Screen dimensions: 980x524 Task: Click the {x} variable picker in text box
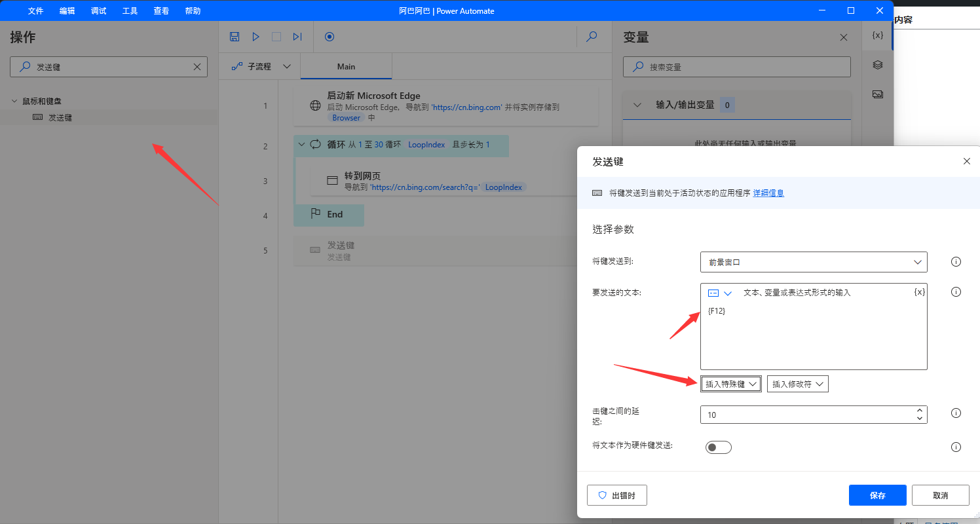920,292
